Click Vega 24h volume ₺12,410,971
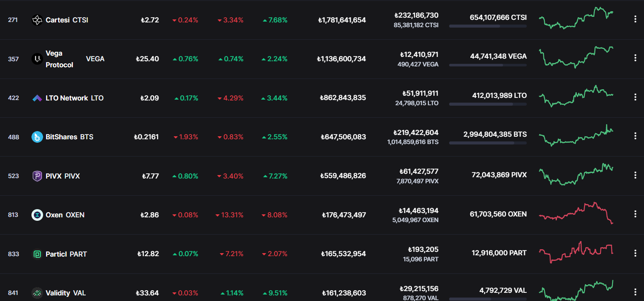Viewport: 644px width, 301px height. [419, 54]
